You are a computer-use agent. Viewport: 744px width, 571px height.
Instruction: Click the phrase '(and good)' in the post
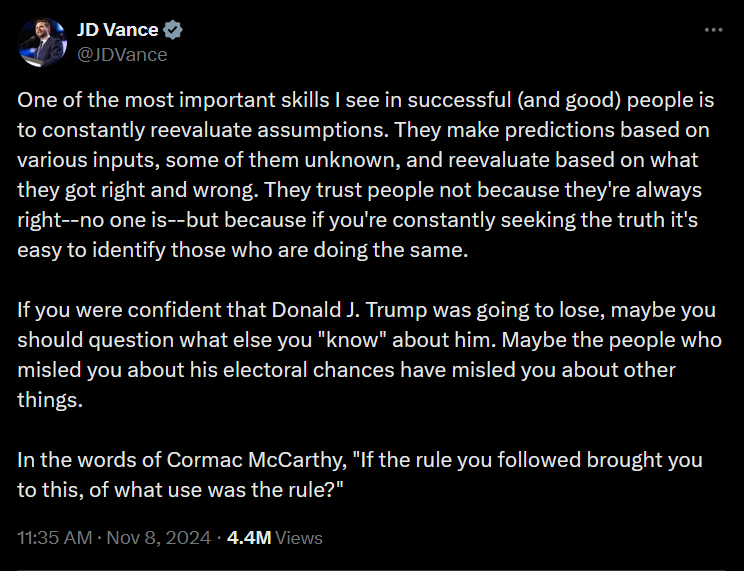point(569,100)
